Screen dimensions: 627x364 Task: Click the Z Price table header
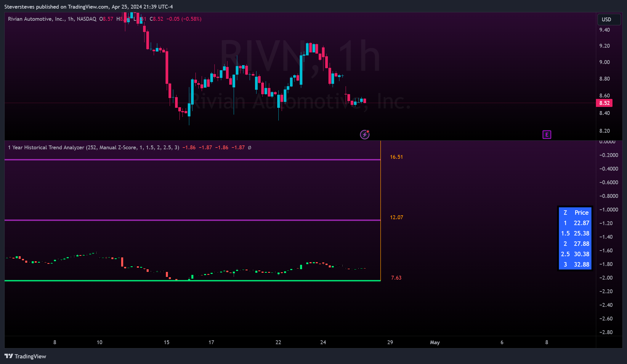pos(575,213)
